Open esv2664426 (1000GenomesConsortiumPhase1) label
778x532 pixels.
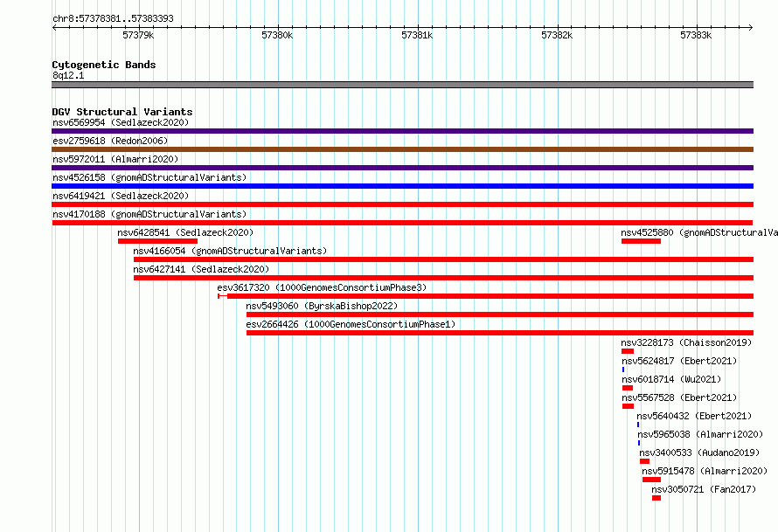tap(351, 324)
